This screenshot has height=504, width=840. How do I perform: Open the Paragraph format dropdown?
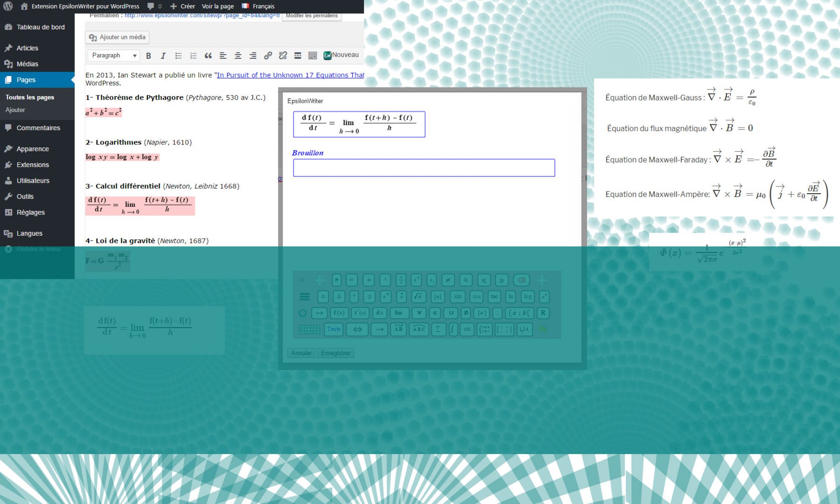113,55
